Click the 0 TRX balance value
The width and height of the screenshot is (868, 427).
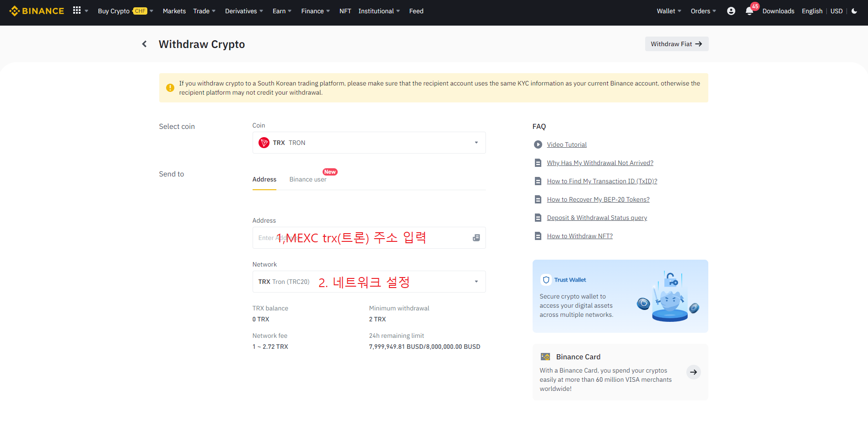click(x=261, y=319)
